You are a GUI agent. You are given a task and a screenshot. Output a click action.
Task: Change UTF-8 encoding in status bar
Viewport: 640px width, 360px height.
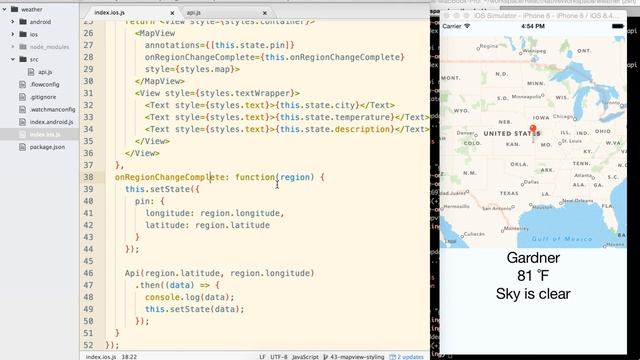coord(279,357)
